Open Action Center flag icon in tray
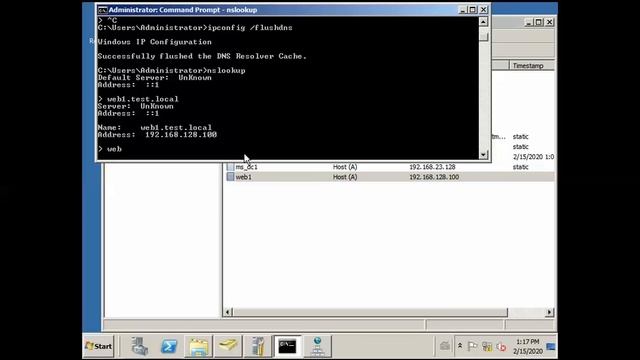Screen dimensions: 640x360 coord(472,347)
